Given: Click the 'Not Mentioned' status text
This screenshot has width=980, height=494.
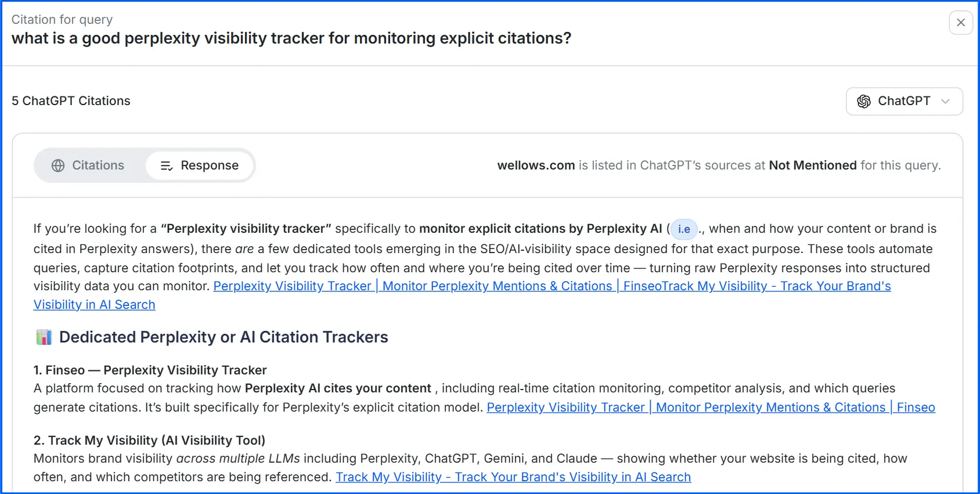Looking at the screenshot, I should click(x=812, y=165).
